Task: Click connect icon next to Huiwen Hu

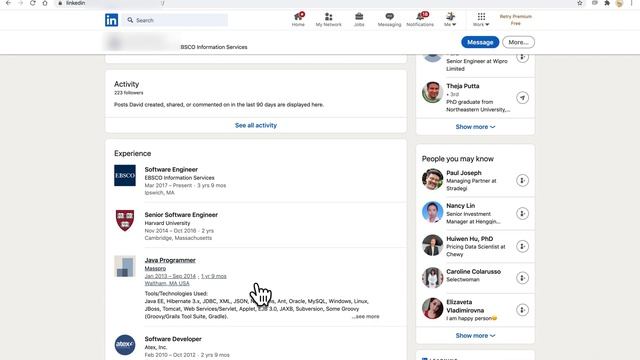Action: [522, 246]
